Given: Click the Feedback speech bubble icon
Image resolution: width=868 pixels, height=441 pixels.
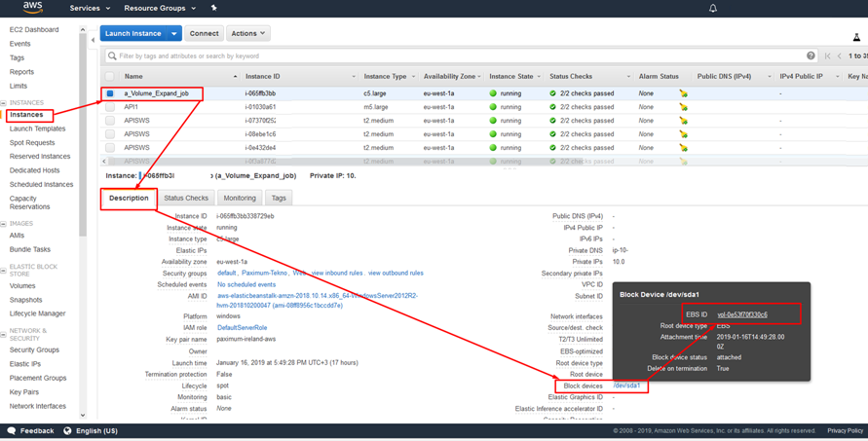Looking at the screenshot, I should coord(12,430).
